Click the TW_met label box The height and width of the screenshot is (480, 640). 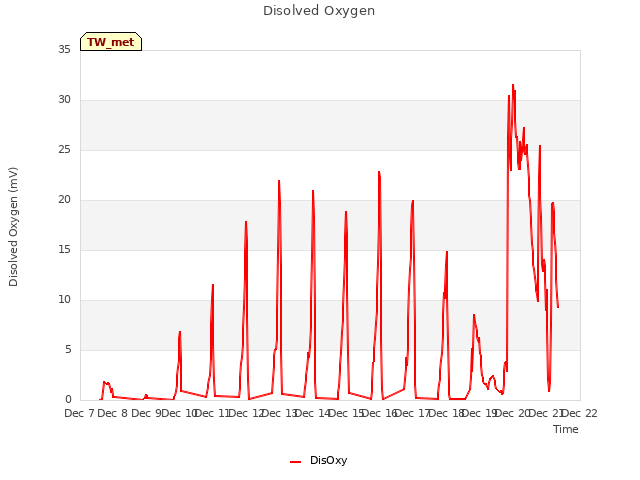(x=111, y=42)
